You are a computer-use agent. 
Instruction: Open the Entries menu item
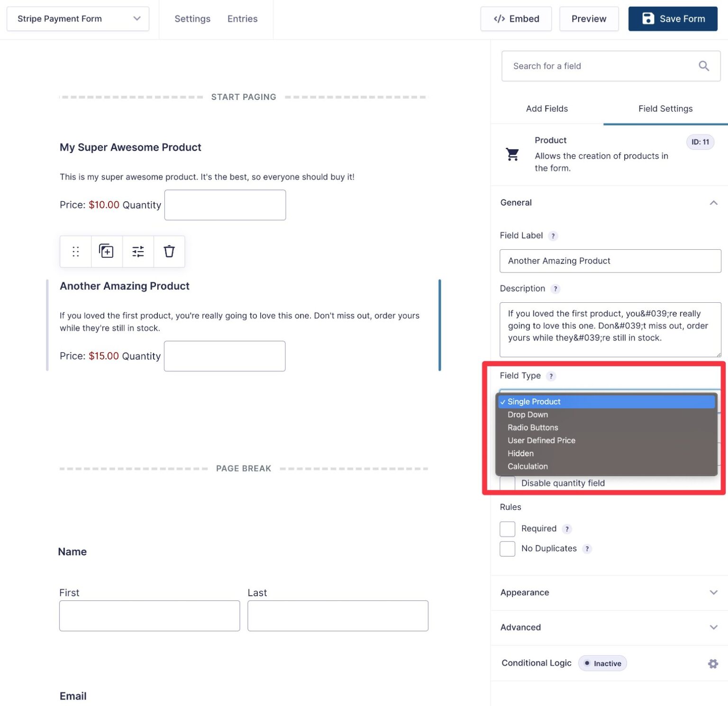pos(242,18)
